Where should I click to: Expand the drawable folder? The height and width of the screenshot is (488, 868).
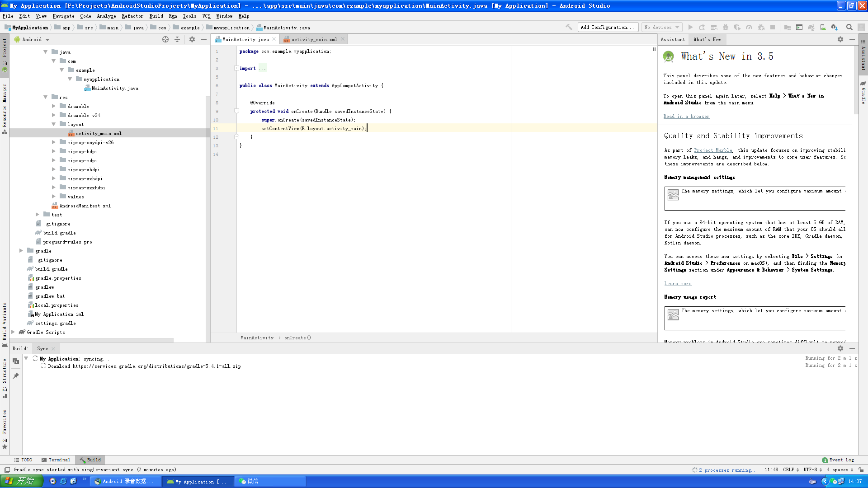pos(54,106)
